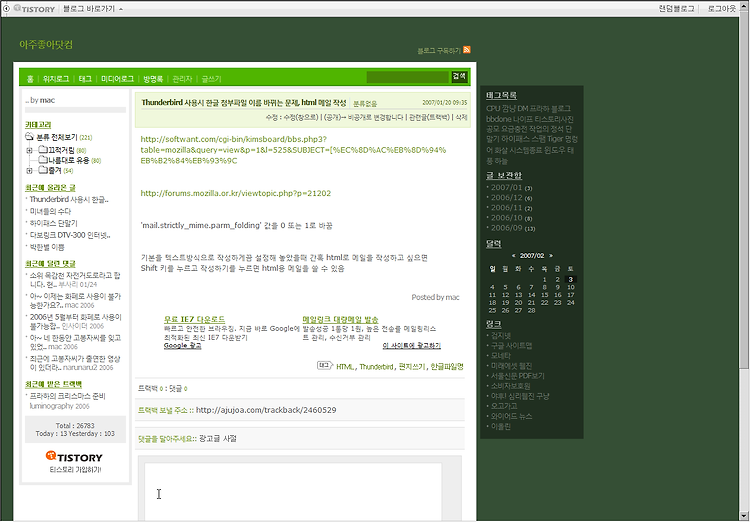Open the softwant.com bbs.php3 link
Viewport: 750px width, 522px height.
click(293, 150)
